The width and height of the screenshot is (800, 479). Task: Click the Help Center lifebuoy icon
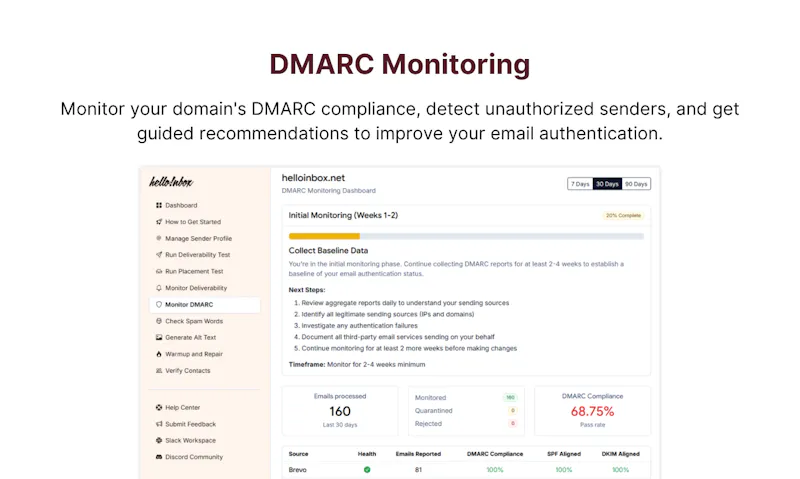(x=159, y=408)
